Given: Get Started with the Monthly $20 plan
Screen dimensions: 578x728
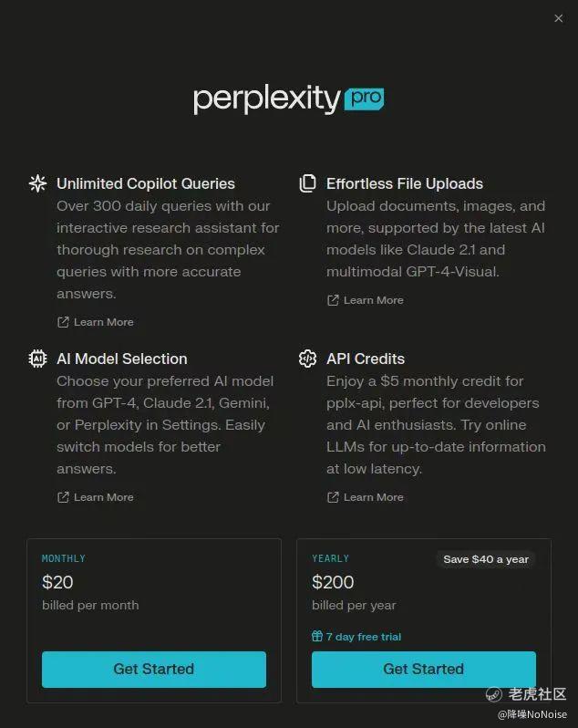Looking at the screenshot, I should (x=154, y=669).
